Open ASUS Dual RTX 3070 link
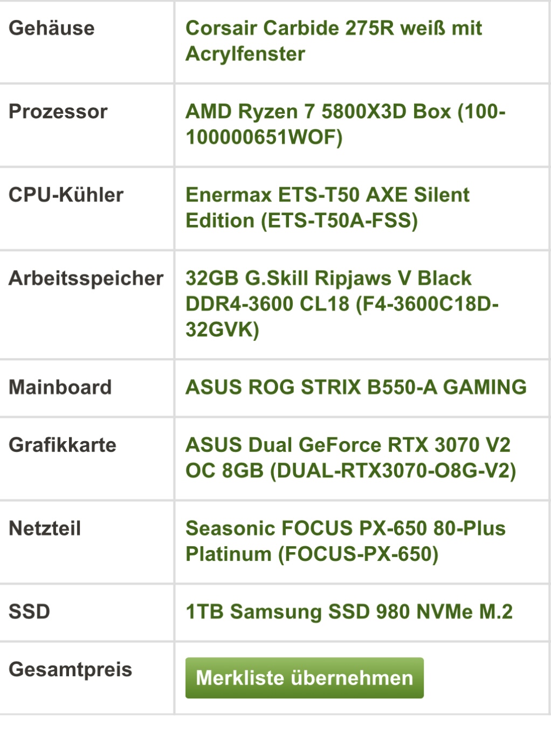 pyautogui.click(x=351, y=458)
